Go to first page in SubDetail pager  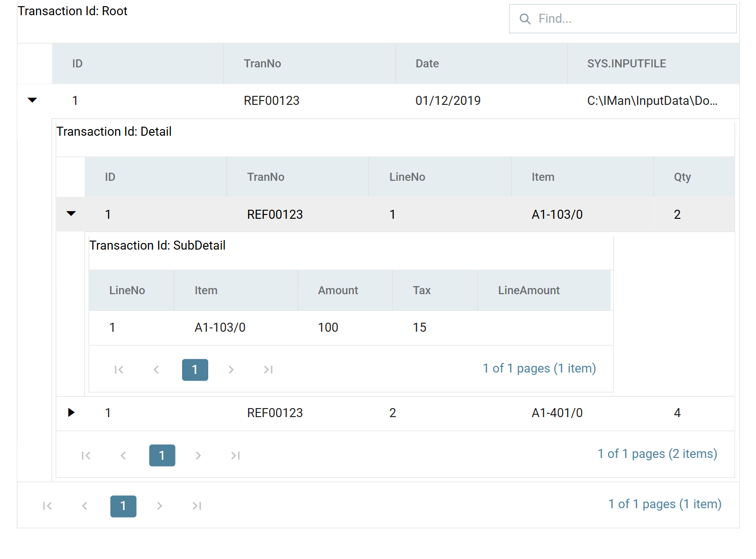coord(119,370)
